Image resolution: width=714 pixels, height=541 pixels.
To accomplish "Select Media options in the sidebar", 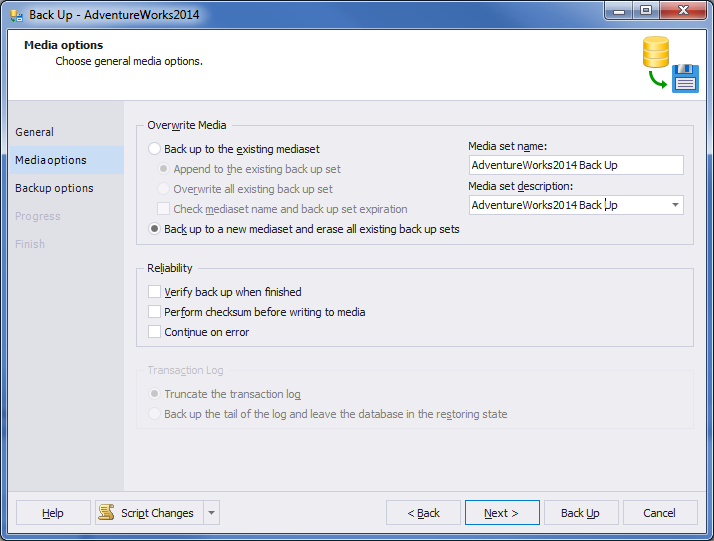I will pos(66,160).
